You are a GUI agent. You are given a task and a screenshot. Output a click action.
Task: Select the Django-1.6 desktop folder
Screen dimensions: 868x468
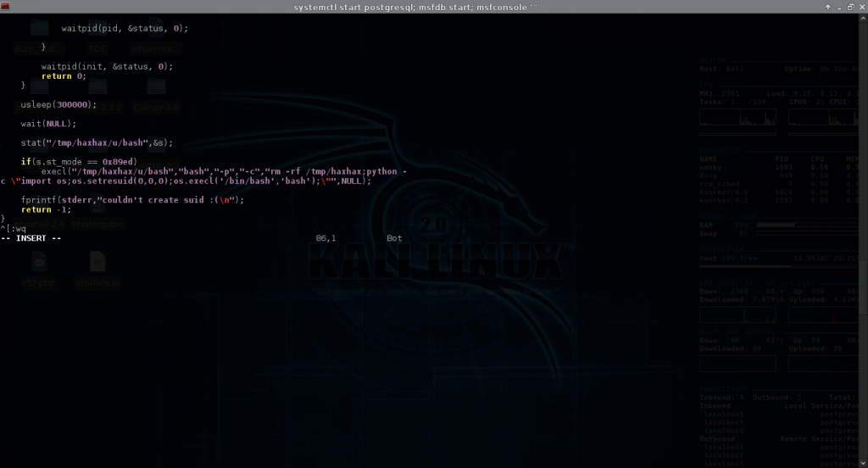[156, 94]
